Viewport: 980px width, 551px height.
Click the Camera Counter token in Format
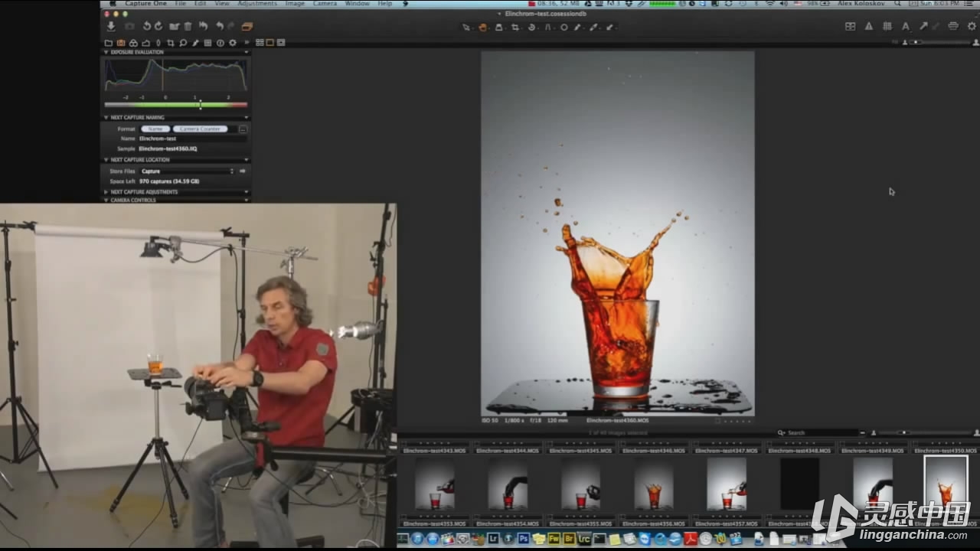coord(201,129)
